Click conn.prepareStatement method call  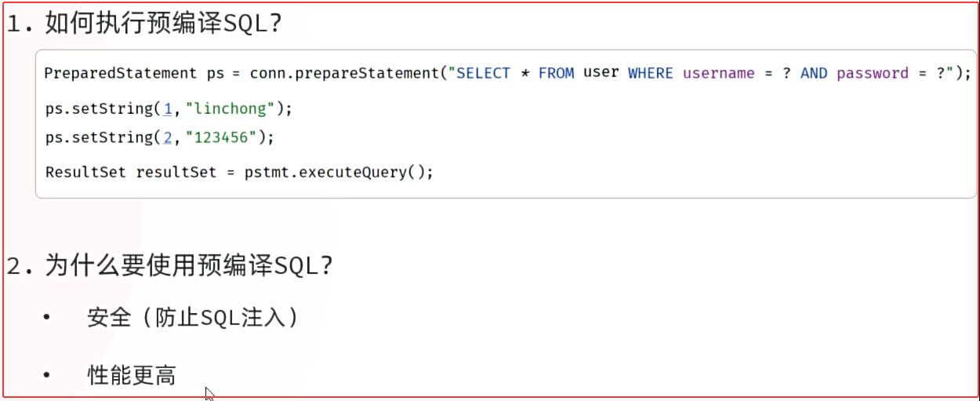(x=343, y=74)
